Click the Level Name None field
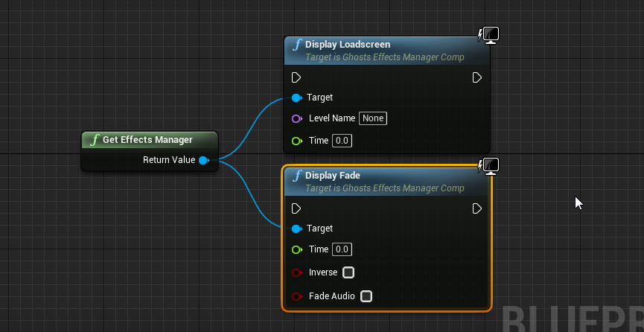 pyautogui.click(x=373, y=118)
